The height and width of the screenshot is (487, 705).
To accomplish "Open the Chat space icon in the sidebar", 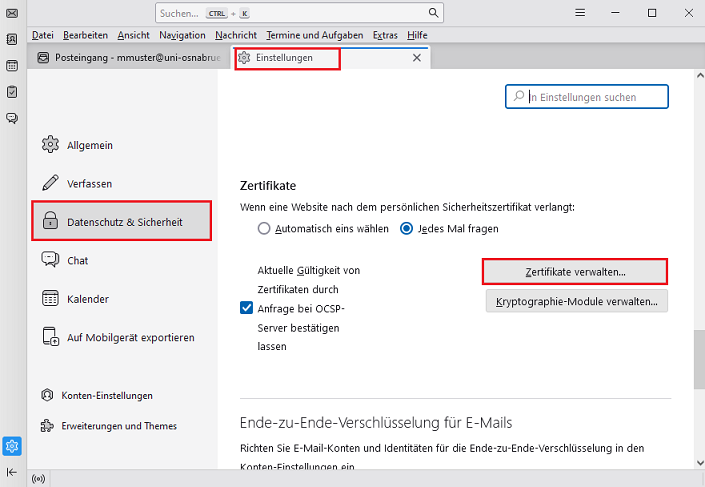I will click(12, 117).
